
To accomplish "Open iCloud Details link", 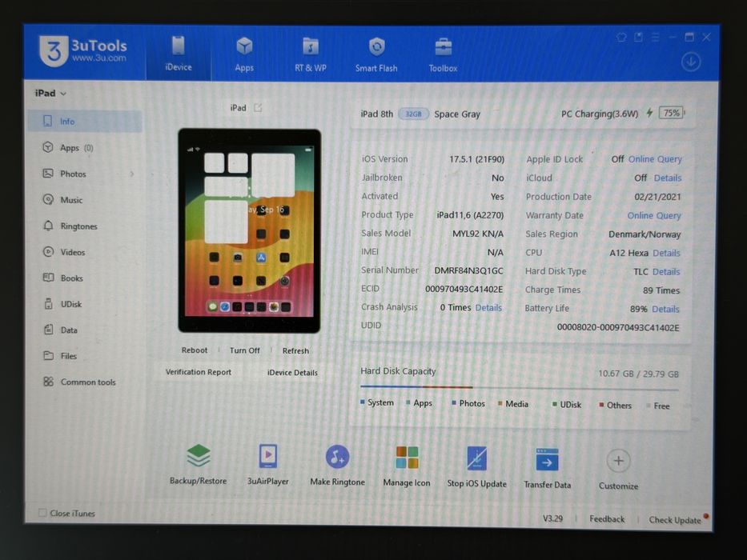I will pos(668,178).
